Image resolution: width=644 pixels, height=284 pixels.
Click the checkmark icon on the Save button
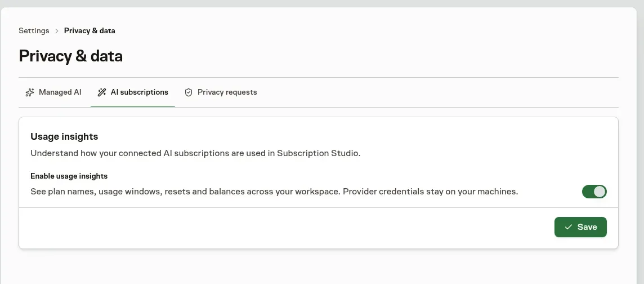pos(569,227)
